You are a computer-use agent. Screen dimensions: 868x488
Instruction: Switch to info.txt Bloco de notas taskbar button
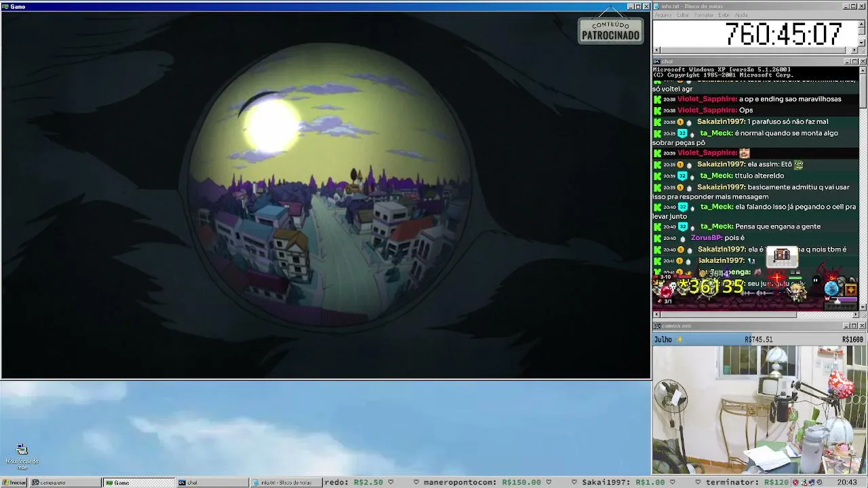tap(285, 483)
